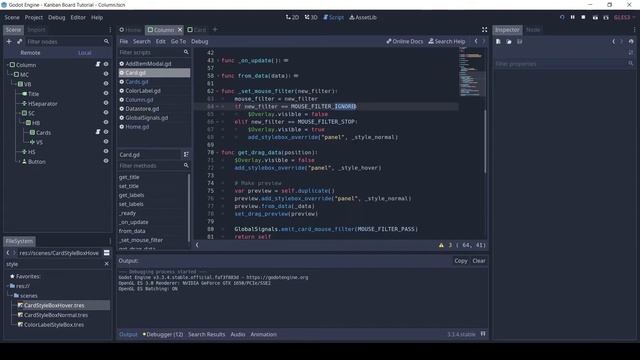Go to previous edited document arrow
The image size is (640, 360).
pos(476,41)
